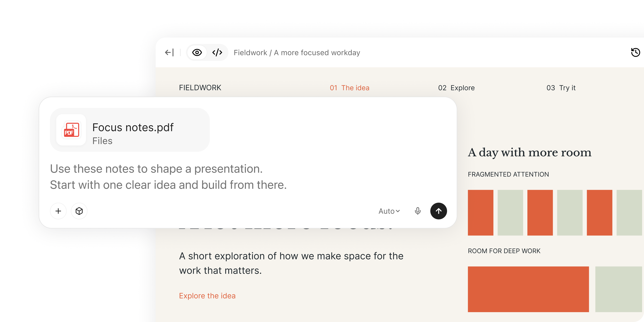Go to the '02 Explore' nav tab

point(456,88)
